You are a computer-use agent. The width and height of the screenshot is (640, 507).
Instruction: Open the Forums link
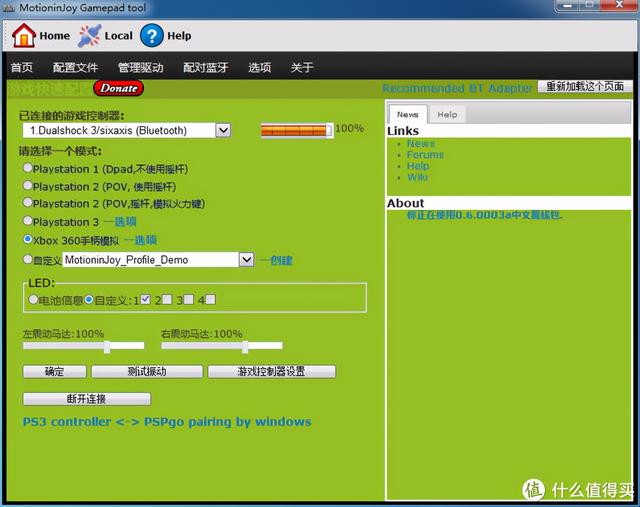pos(425,155)
